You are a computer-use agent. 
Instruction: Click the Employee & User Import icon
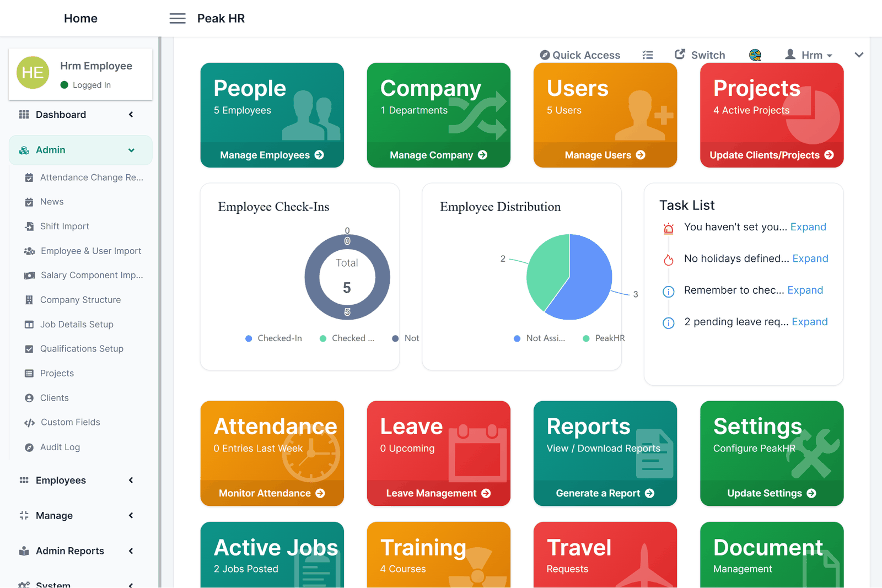point(29,251)
